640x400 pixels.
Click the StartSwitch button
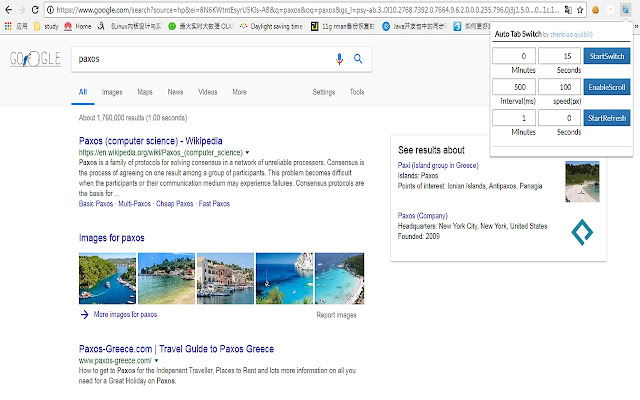tap(607, 56)
